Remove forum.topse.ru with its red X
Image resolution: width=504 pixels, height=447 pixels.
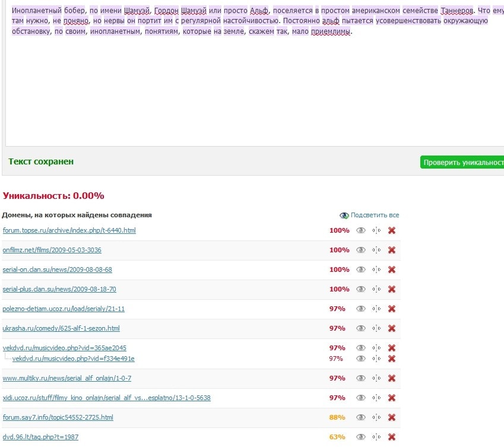click(391, 230)
